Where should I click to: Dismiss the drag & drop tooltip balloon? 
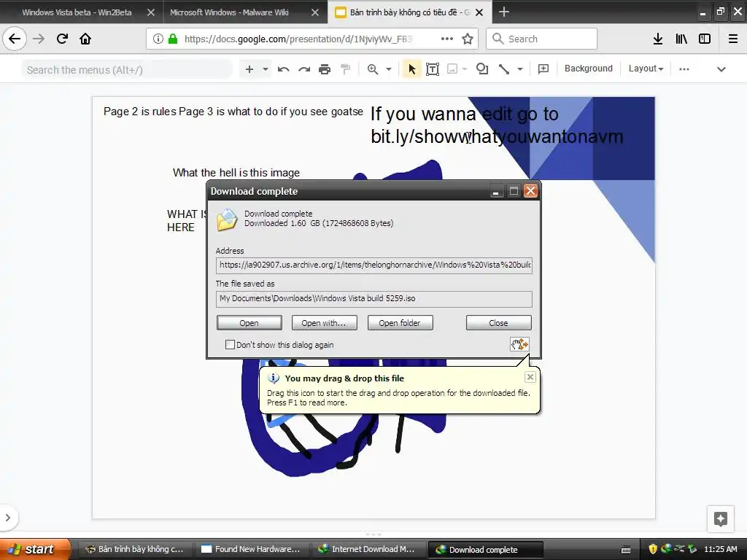pyautogui.click(x=530, y=377)
